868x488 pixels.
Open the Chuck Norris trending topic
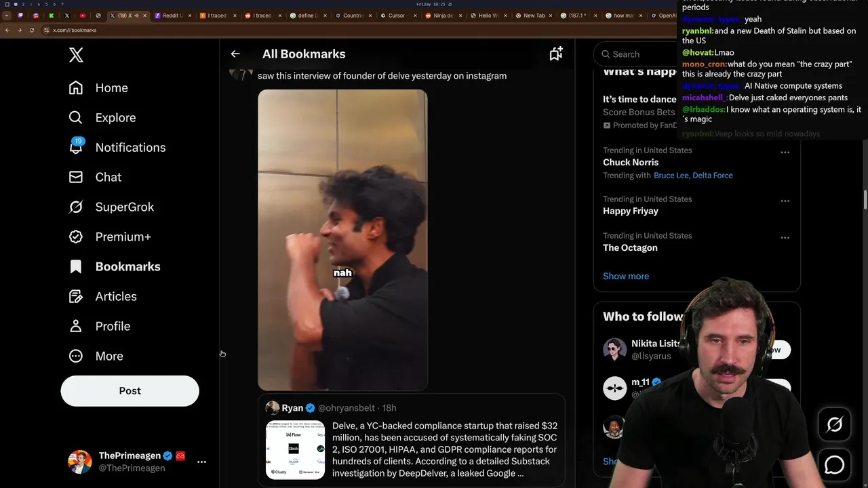click(x=631, y=162)
